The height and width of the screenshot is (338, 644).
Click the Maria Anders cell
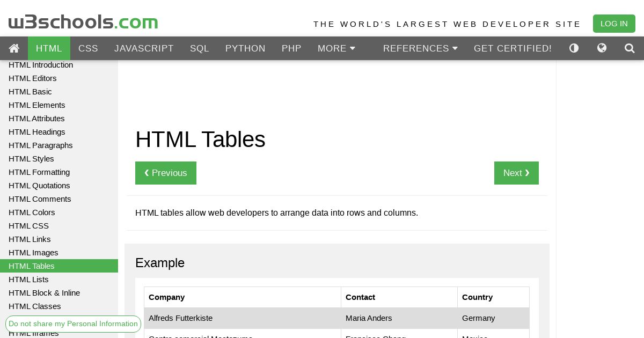(x=399, y=318)
